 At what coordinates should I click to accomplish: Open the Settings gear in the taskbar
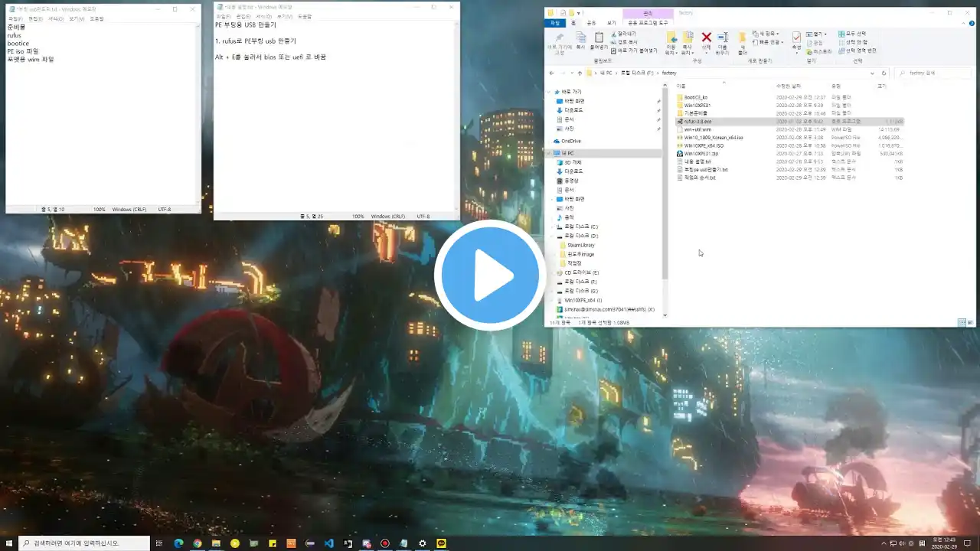pyautogui.click(x=422, y=543)
